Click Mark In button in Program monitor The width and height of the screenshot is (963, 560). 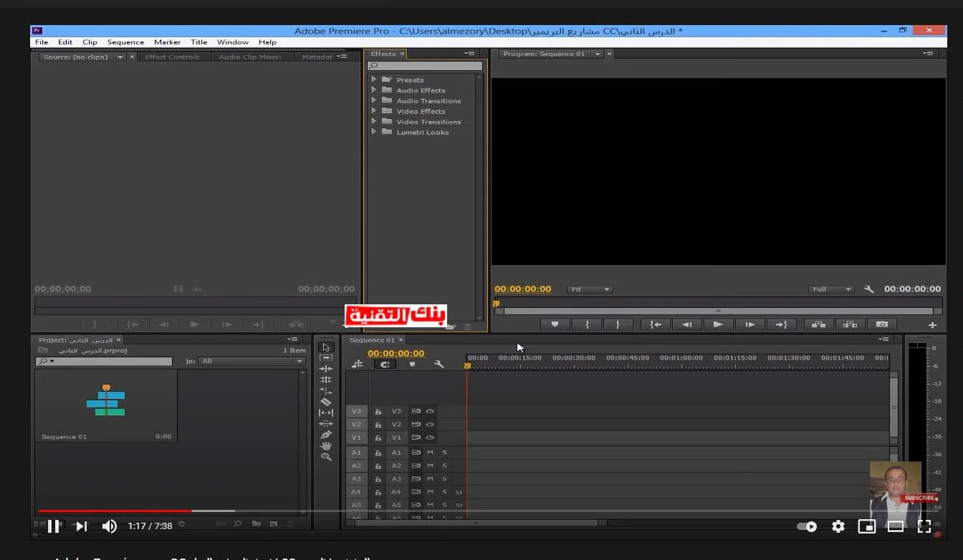coord(587,324)
